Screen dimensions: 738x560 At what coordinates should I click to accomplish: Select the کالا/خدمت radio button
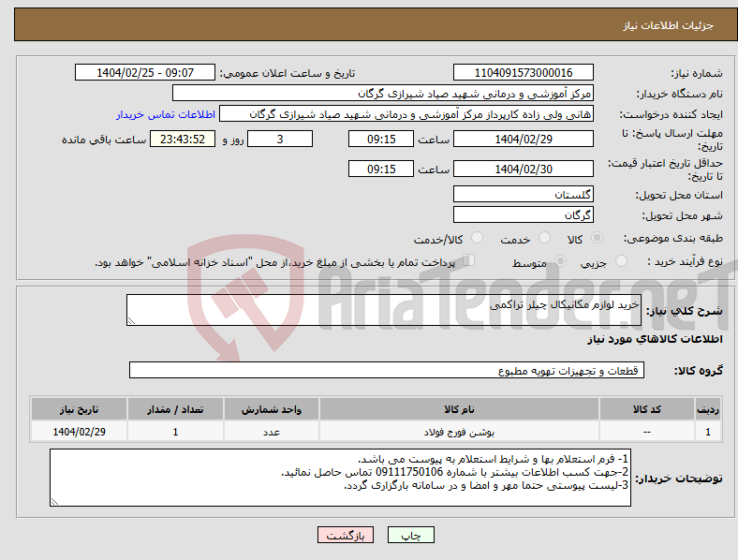point(478,238)
